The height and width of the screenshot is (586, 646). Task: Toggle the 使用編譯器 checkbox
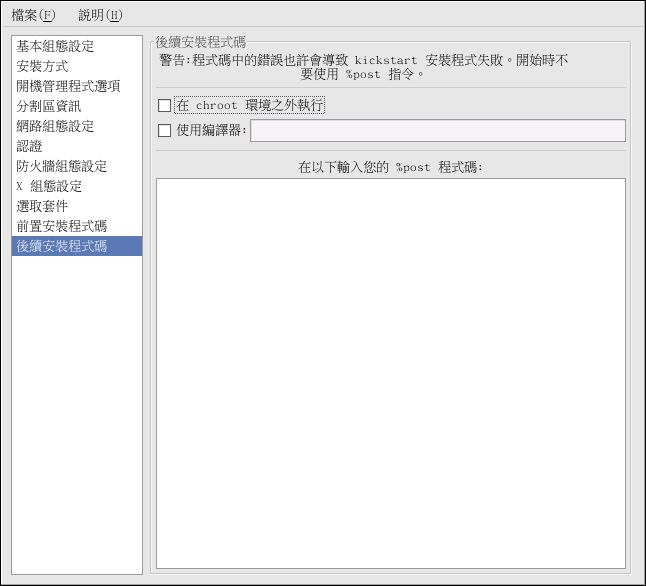pyautogui.click(x=165, y=130)
